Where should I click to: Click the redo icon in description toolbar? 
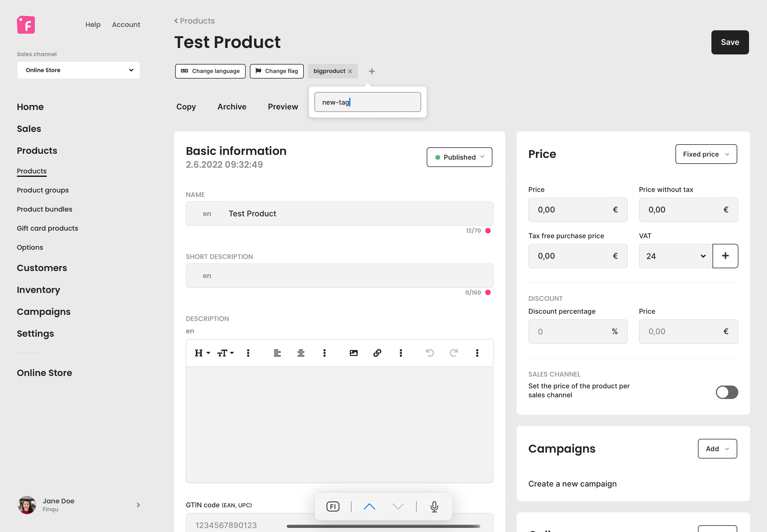tap(453, 352)
